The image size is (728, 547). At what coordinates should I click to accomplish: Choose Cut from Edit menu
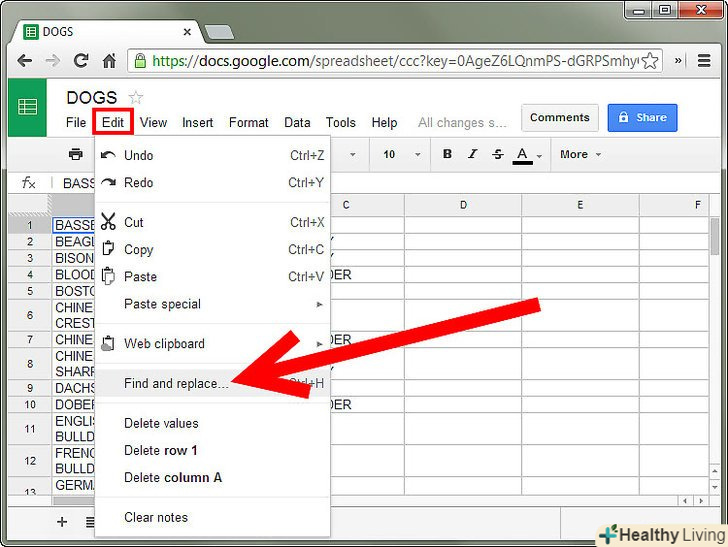click(212, 222)
